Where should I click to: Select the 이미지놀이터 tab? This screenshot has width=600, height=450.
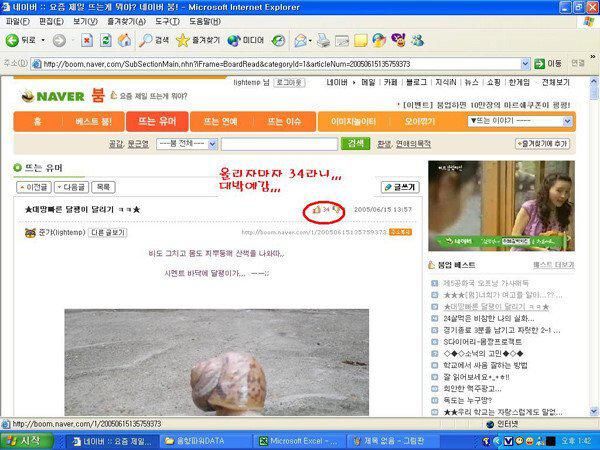[x=353, y=122]
